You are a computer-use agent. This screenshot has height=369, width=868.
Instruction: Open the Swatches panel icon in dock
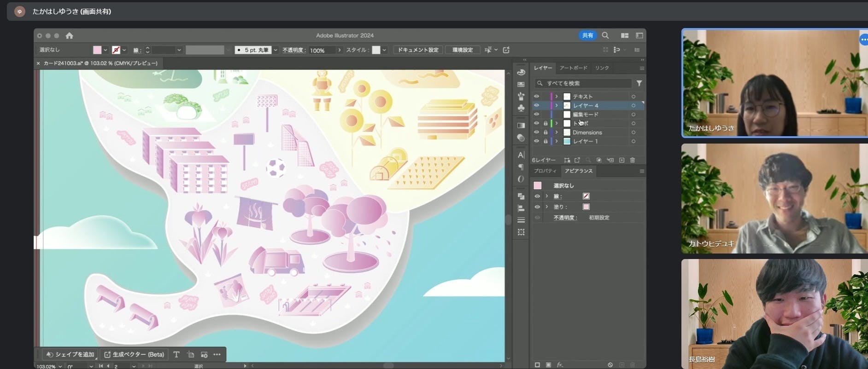521,84
